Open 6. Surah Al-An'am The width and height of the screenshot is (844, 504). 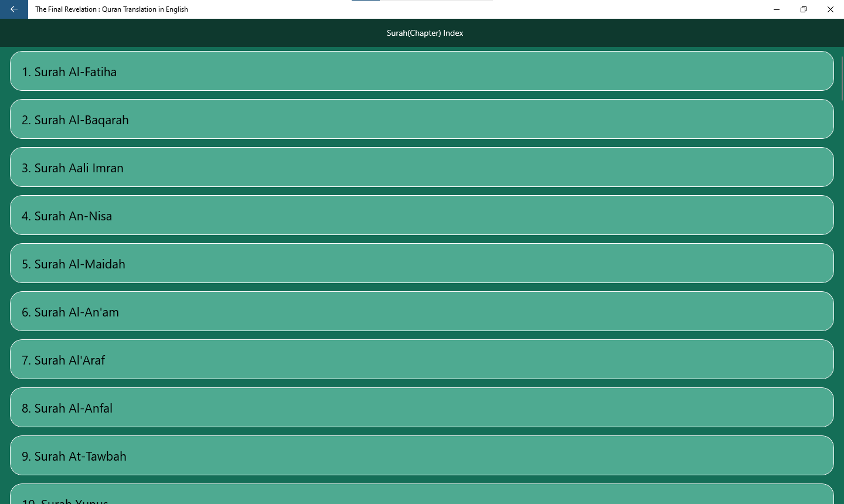tap(422, 311)
